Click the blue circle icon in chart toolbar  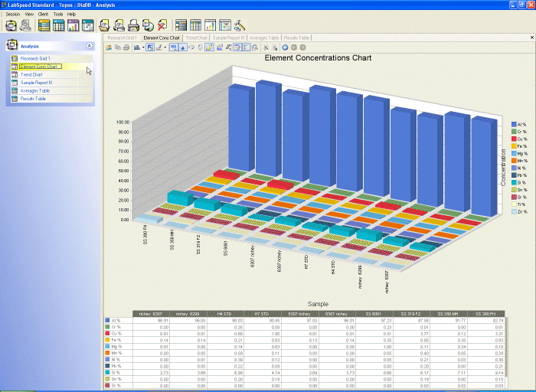[x=285, y=47]
